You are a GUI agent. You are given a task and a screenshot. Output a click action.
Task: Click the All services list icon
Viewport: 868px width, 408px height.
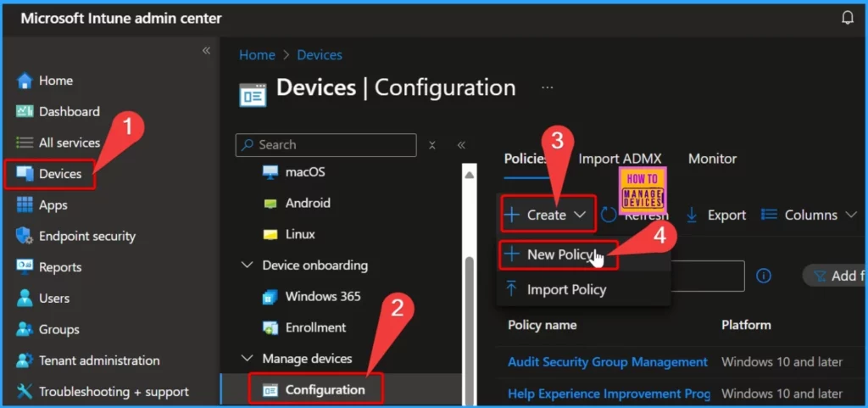(x=25, y=143)
